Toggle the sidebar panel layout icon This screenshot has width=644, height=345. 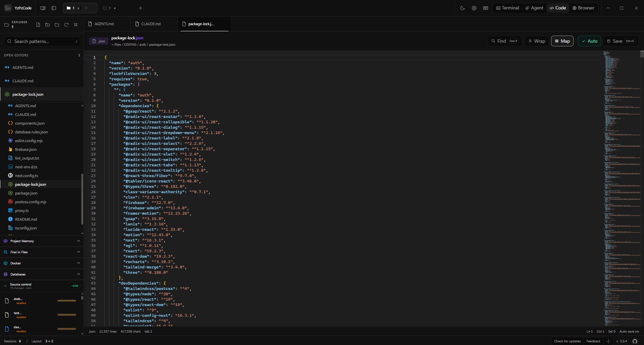click(54, 8)
